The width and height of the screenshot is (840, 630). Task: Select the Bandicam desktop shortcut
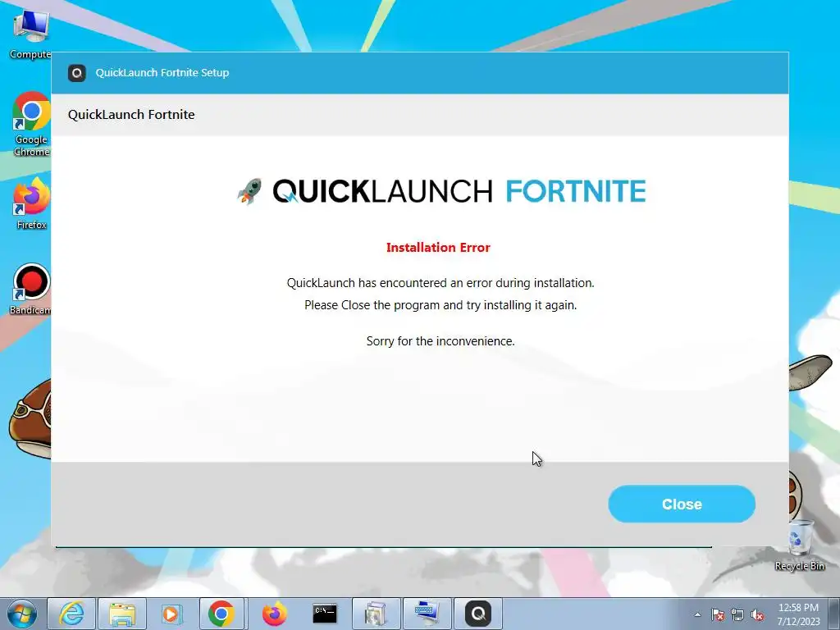pos(31,290)
